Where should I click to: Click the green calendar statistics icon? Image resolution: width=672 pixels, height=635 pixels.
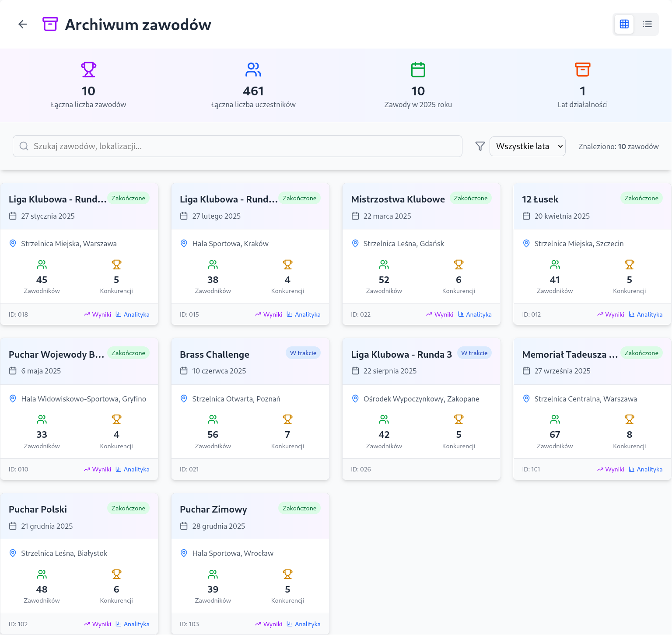click(x=418, y=70)
